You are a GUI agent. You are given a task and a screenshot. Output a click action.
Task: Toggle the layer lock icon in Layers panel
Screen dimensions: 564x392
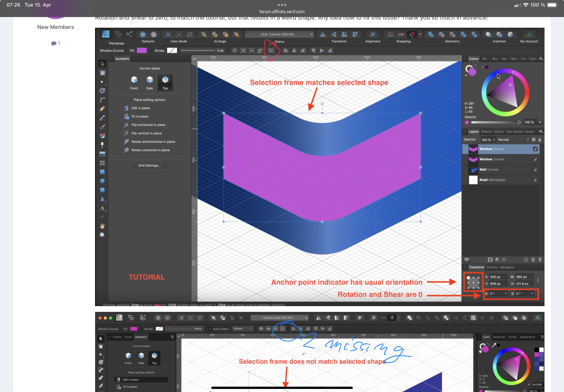[540, 140]
